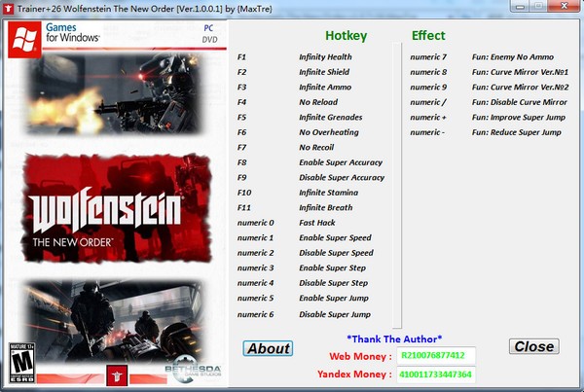
Task: Click the 'Infinite Ammo' effect text
Action: pos(325,88)
